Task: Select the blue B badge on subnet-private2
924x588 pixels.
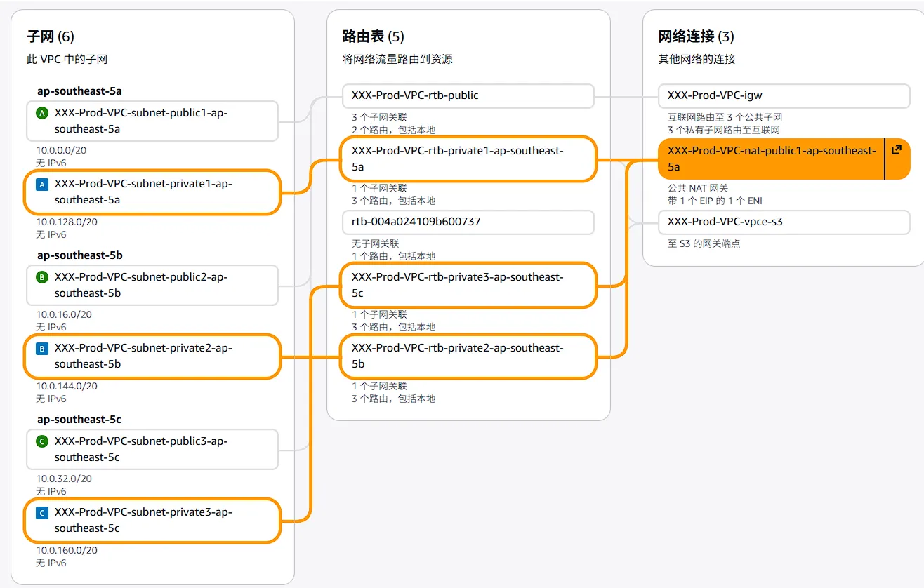Action: [x=41, y=348]
